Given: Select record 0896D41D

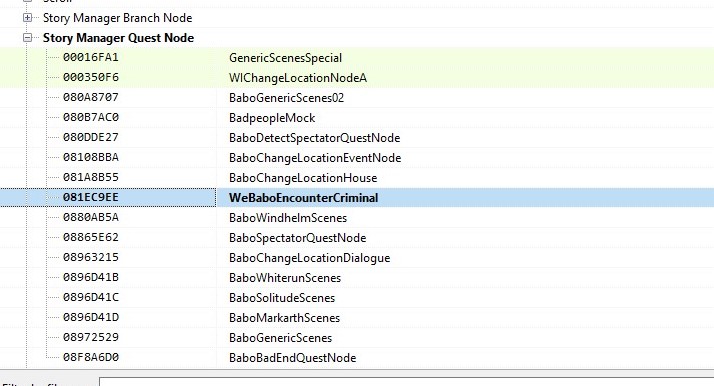Looking at the screenshot, I should click(x=91, y=318).
